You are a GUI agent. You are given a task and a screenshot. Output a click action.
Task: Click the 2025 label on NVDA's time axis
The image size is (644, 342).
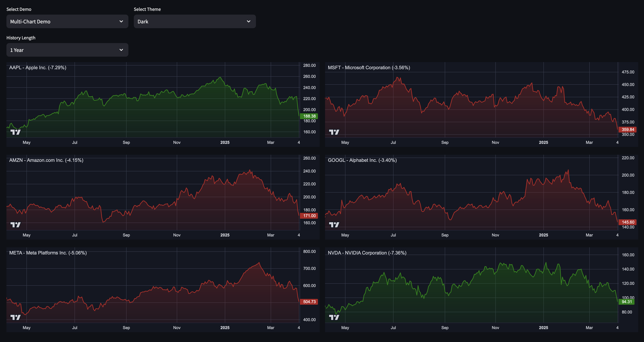tap(544, 328)
